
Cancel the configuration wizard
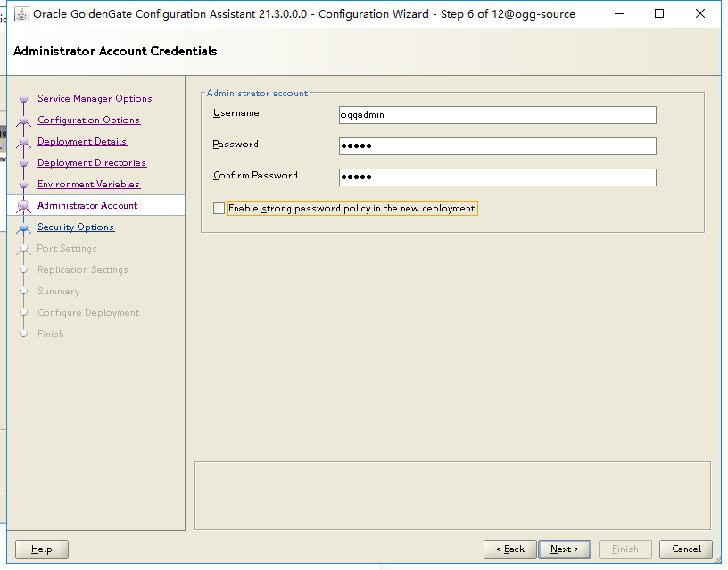686,549
